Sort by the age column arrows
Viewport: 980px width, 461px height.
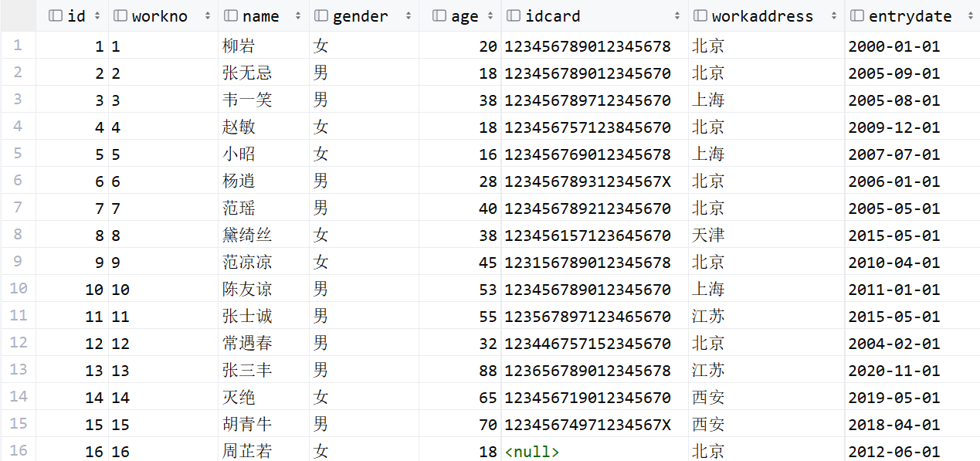tap(490, 16)
